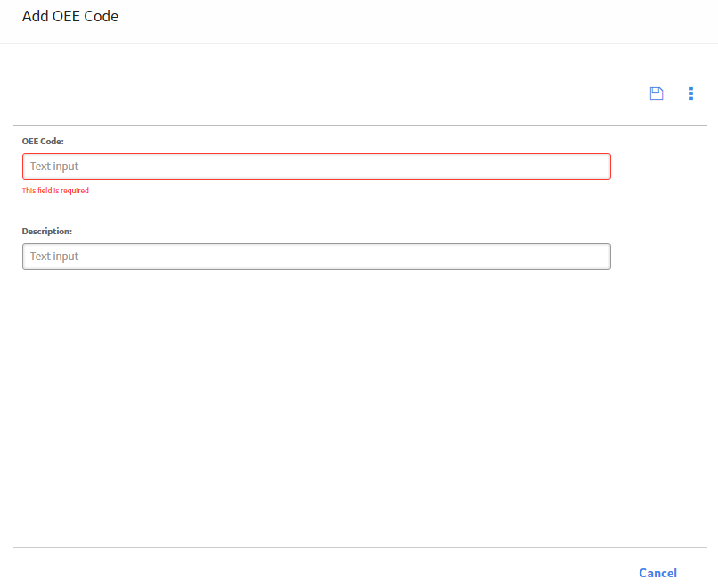Save the new OEE code record
This screenshot has height=588, width=718.
coord(657,94)
